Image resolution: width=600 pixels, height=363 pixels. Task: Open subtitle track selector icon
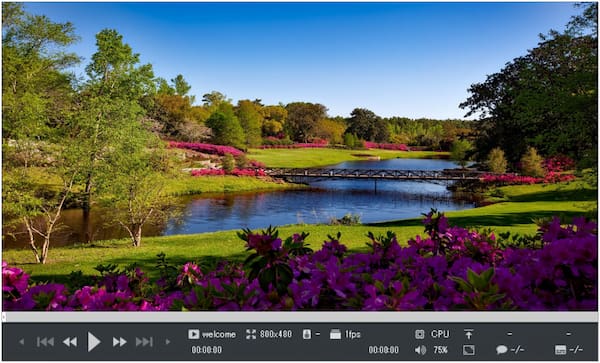click(x=561, y=350)
